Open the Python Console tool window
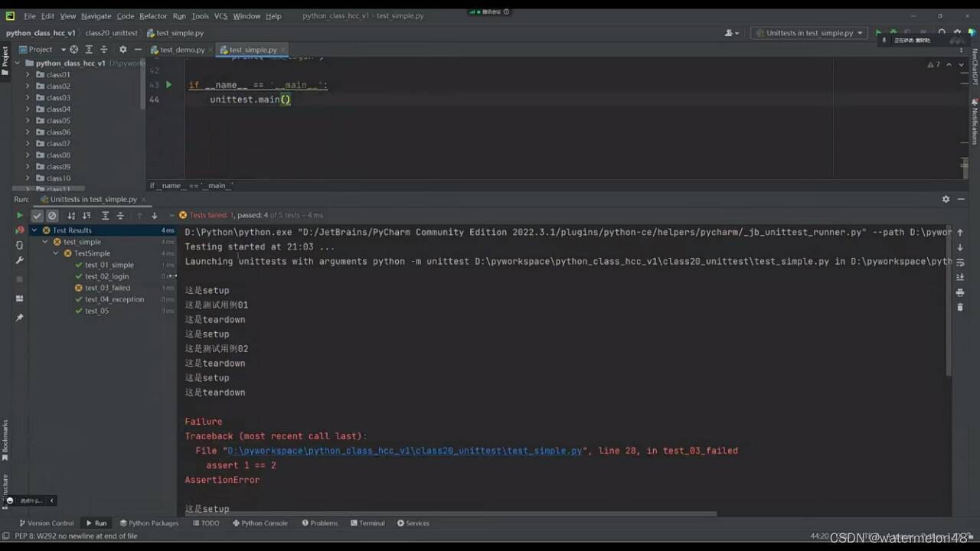 (x=260, y=523)
